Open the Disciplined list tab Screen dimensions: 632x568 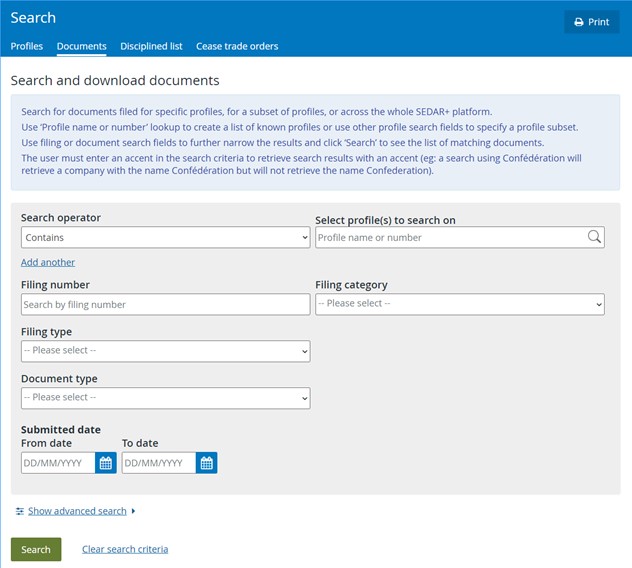click(x=151, y=46)
